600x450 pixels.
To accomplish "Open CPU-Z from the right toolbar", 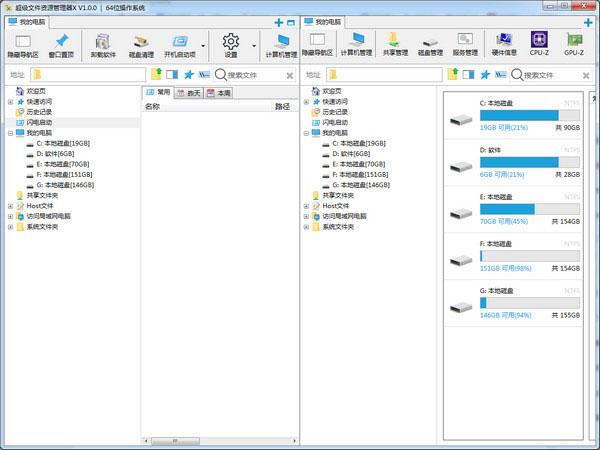I will coord(539,44).
